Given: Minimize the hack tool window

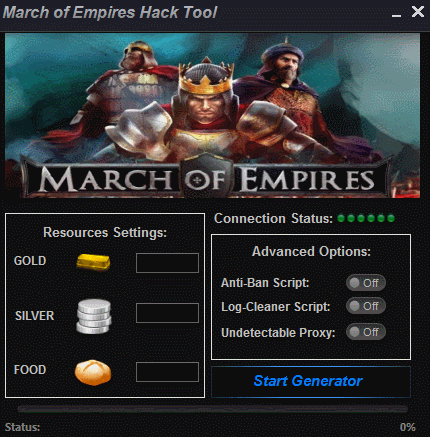Looking at the screenshot, I should click(396, 14).
